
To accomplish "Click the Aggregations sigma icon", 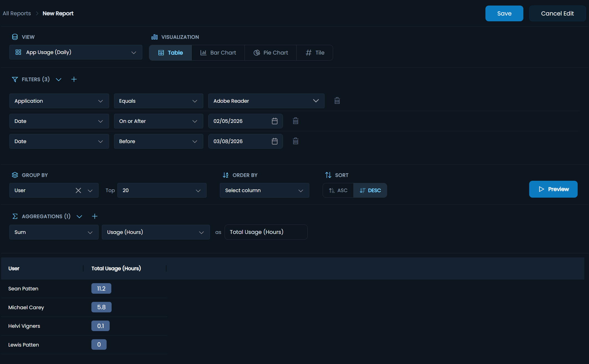I will coord(15,216).
